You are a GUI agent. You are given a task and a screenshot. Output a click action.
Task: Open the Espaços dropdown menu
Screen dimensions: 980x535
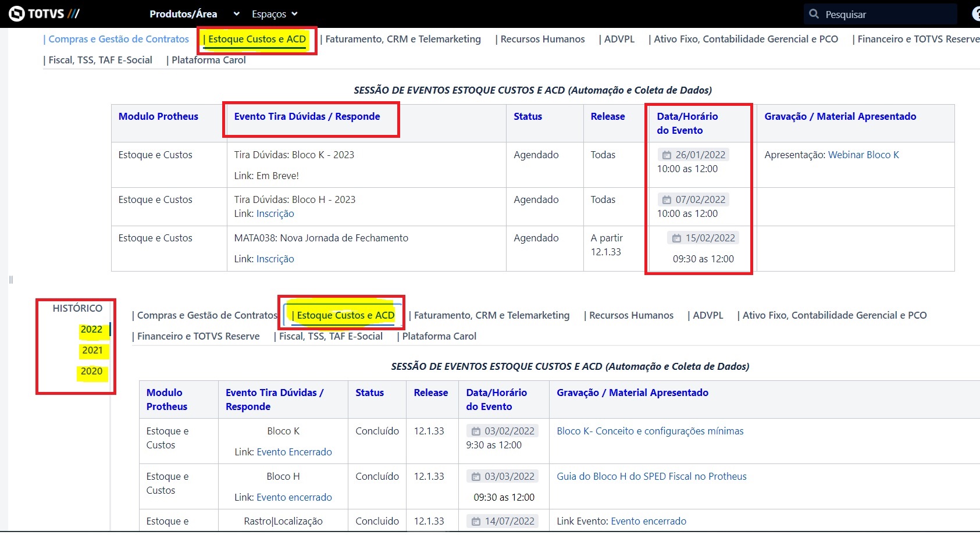point(275,14)
